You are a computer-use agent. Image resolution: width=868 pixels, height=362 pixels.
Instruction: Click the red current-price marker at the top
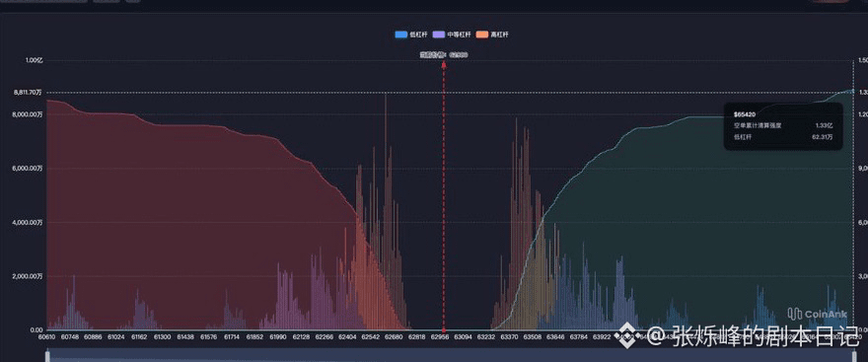pyautogui.click(x=444, y=65)
